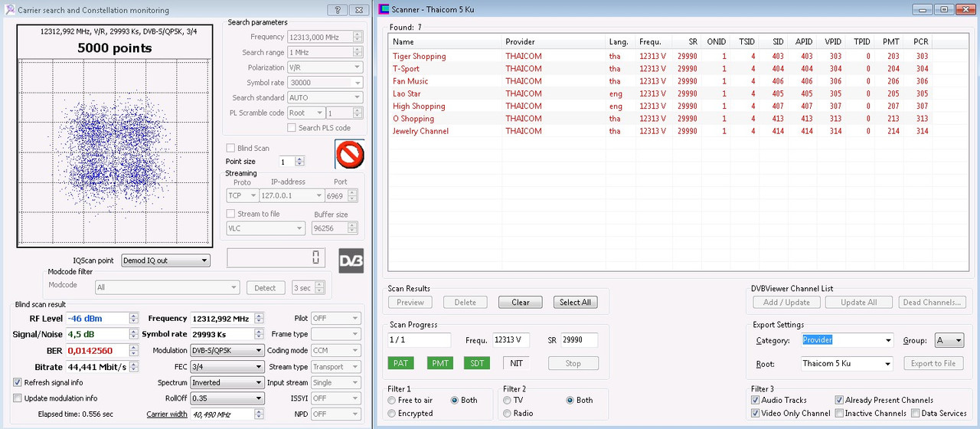Click the Preview button

[x=411, y=302]
